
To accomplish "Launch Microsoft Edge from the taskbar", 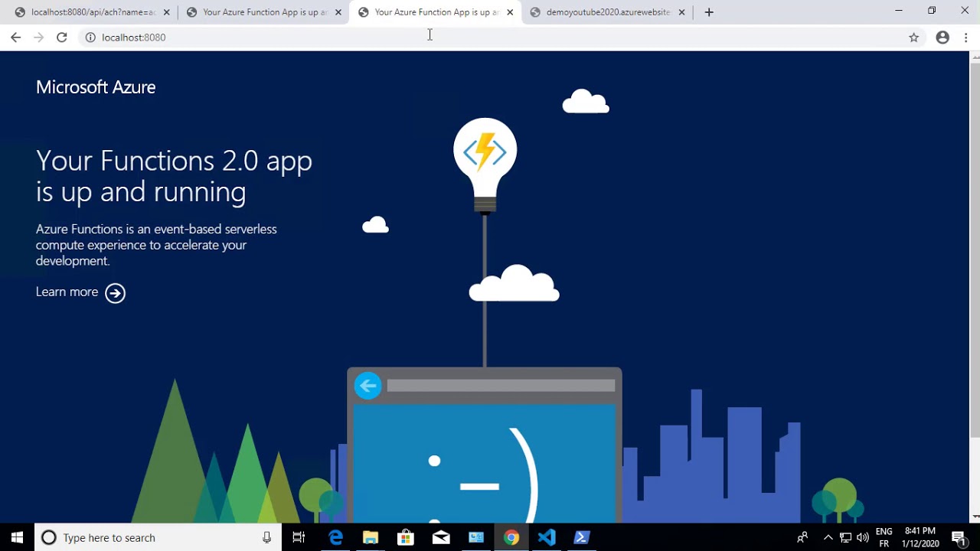I will click(x=335, y=537).
